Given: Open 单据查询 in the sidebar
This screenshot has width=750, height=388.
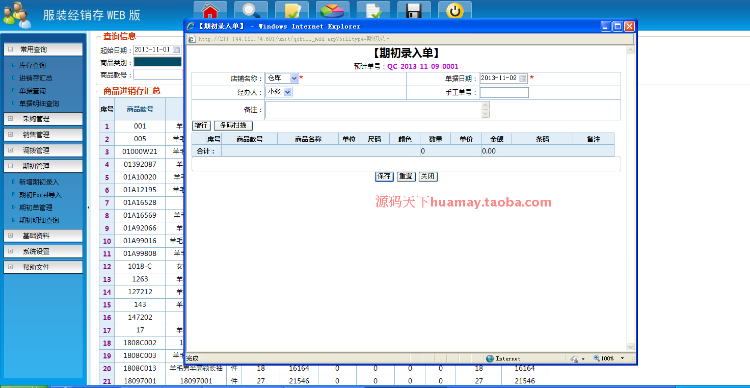Looking at the screenshot, I should [x=32, y=91].
